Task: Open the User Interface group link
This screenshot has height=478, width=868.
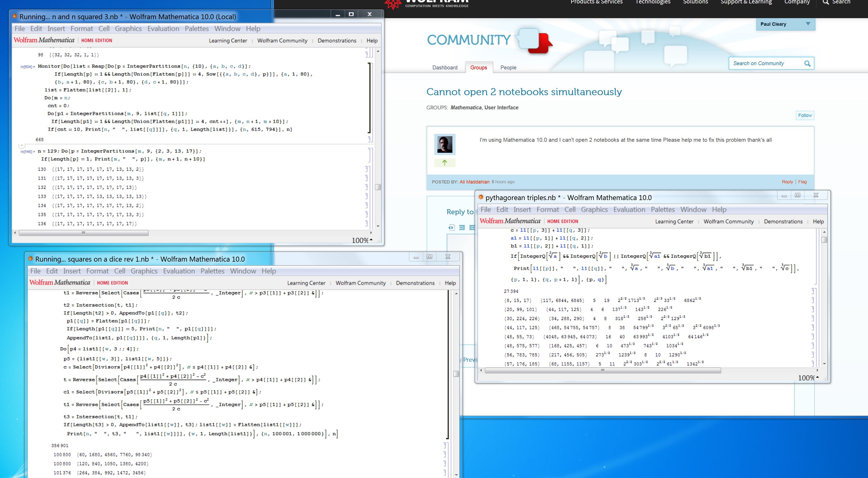Action: 502,108
